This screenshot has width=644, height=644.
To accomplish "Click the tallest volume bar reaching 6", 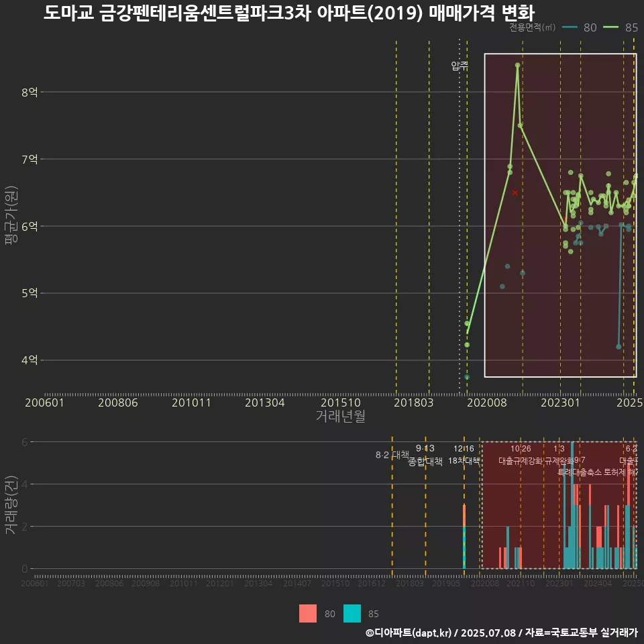I will point(572,505).
